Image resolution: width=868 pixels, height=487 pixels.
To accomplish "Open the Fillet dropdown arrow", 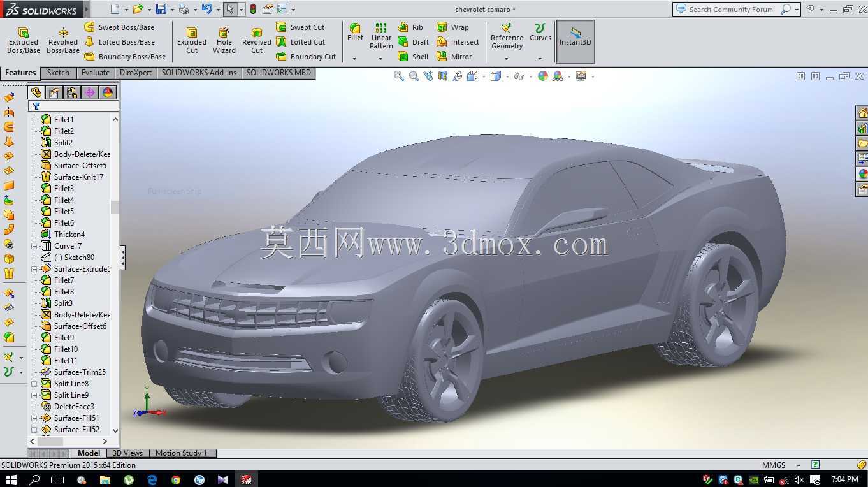I will 355,59.
